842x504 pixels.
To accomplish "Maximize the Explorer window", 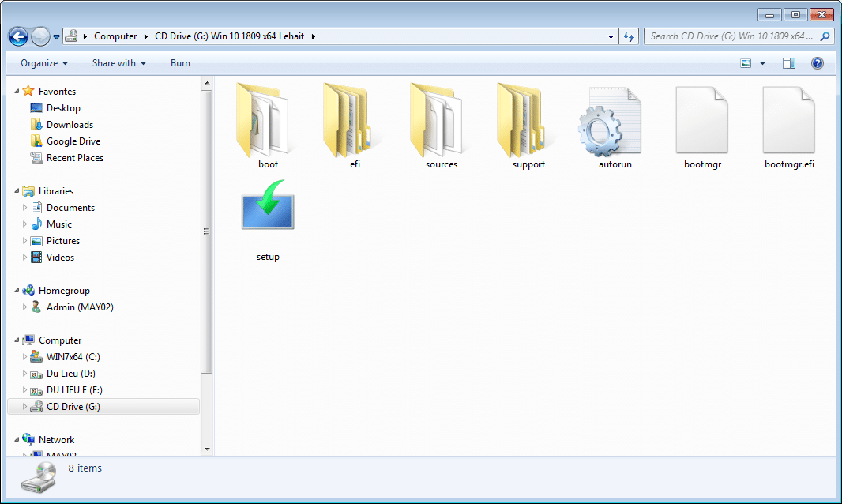I will (x=796, y=14).
